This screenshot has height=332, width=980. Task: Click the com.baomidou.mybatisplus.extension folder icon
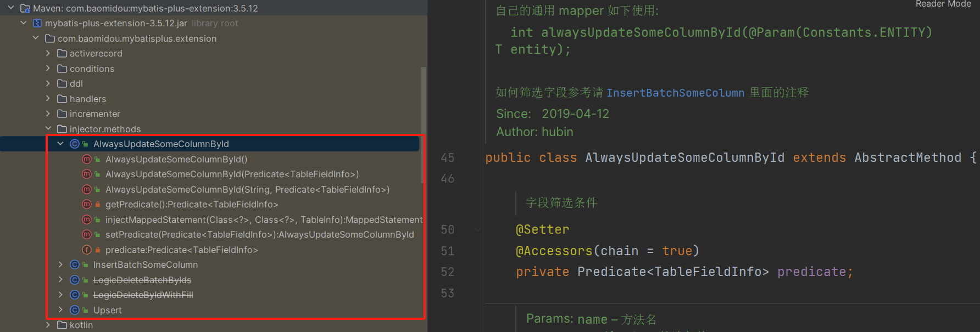pos(50,38)
